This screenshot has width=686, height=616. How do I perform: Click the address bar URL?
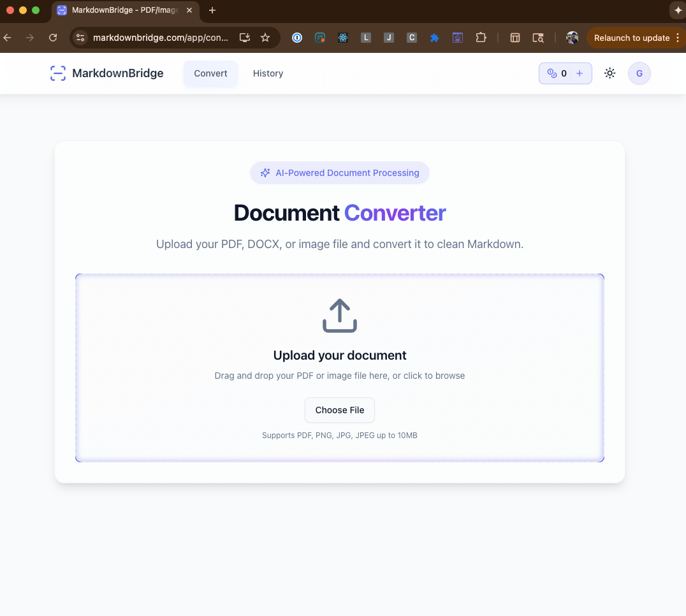161,38
